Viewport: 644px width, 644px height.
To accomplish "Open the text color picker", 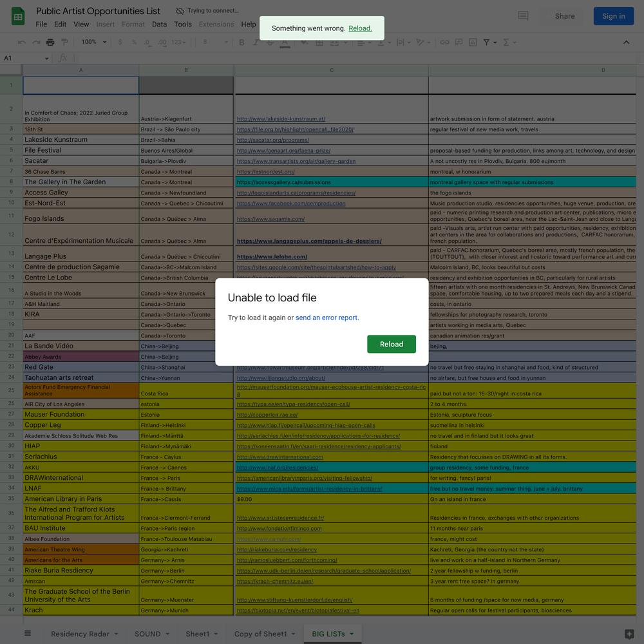I will point(285,43).
